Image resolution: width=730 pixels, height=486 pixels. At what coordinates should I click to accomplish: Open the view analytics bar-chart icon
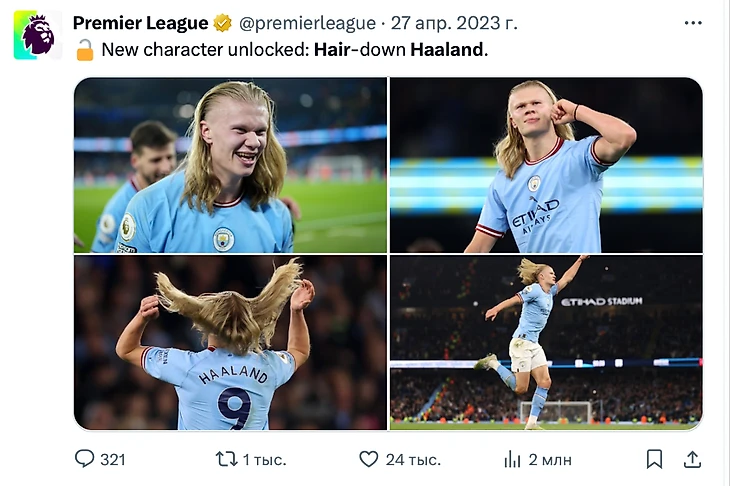(512, 459)
